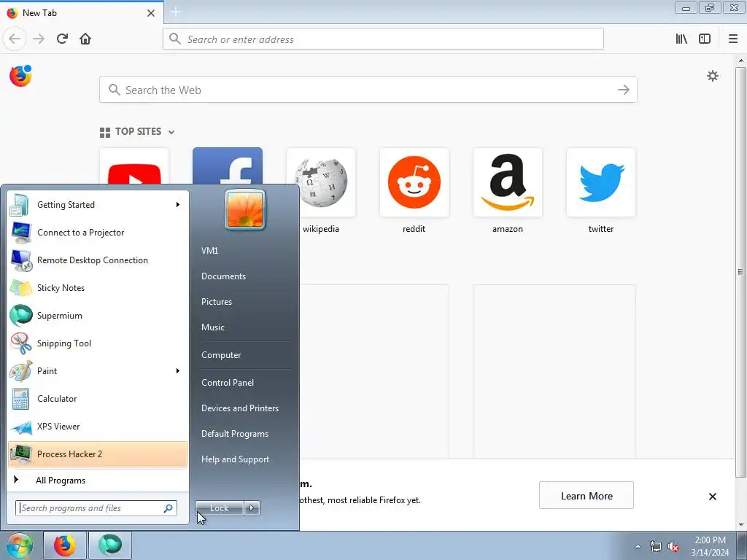Select the New Tab tab
This screenshot has width=747, height=560.
[82, 13]
